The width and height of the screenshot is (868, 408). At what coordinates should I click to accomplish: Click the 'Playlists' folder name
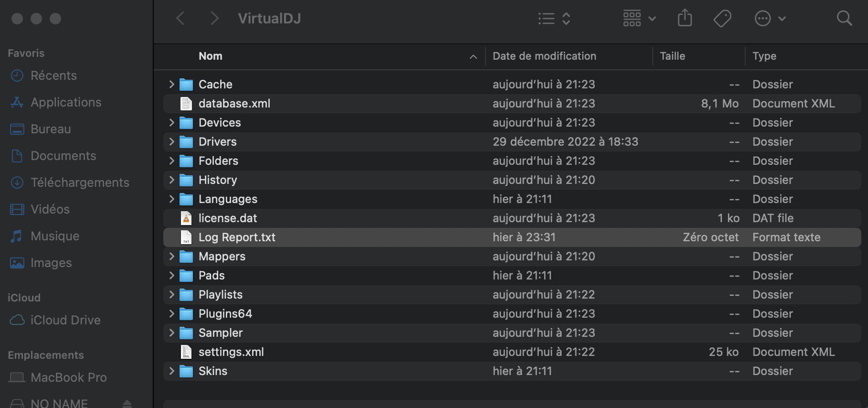[x=221, y=294]
